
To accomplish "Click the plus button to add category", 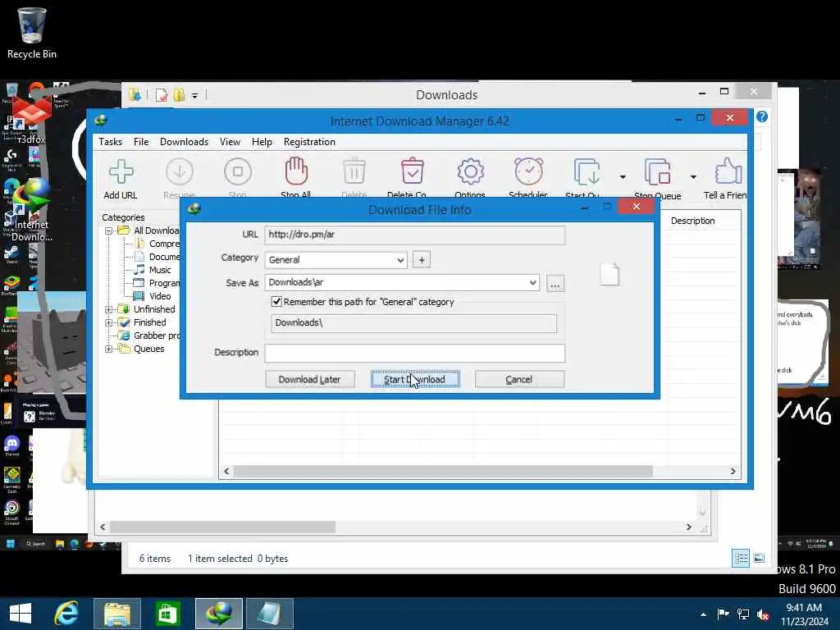I will point(422,260).
